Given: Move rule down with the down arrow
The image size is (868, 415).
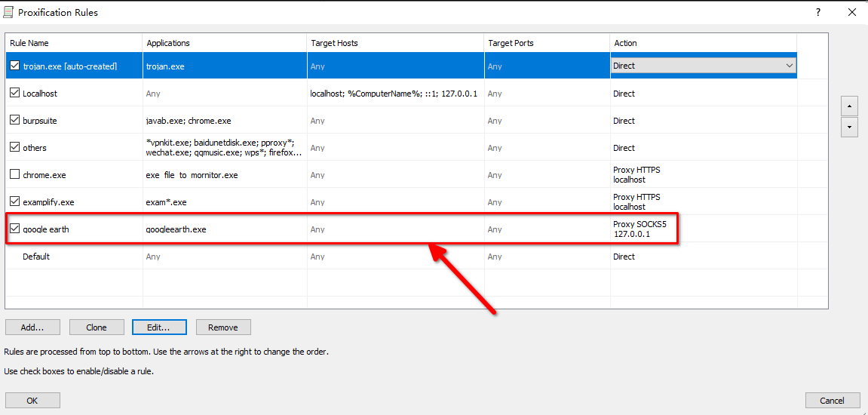Looking at the screenshot, I should coord(850,128).
